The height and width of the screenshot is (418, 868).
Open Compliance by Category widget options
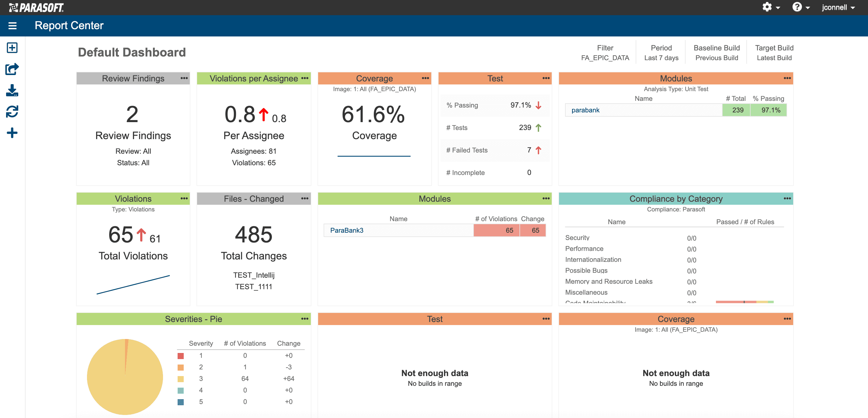click(787, 198)
